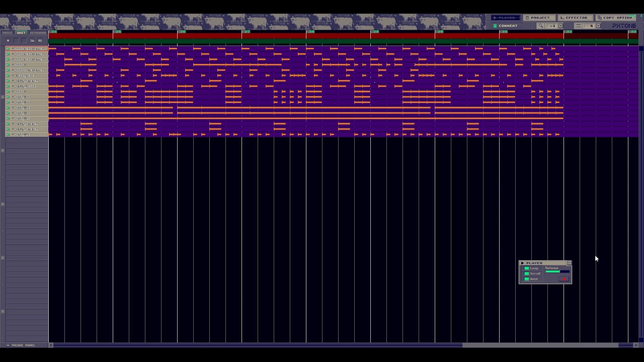Click the red record button in Player
The height and width of the screenshot is (362, 644).
[x=564, y=279]
